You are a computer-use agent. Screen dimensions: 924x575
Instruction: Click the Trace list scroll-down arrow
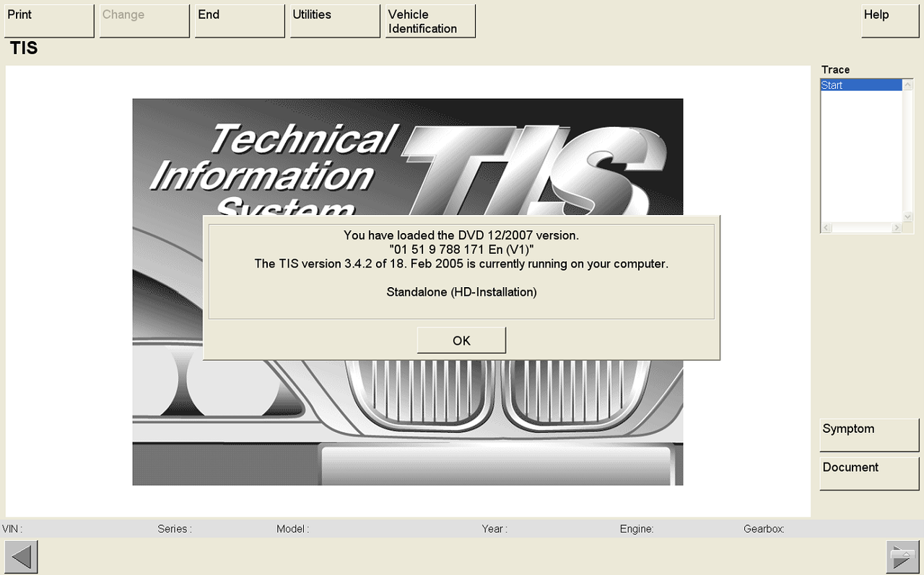(x=908, y=216)
